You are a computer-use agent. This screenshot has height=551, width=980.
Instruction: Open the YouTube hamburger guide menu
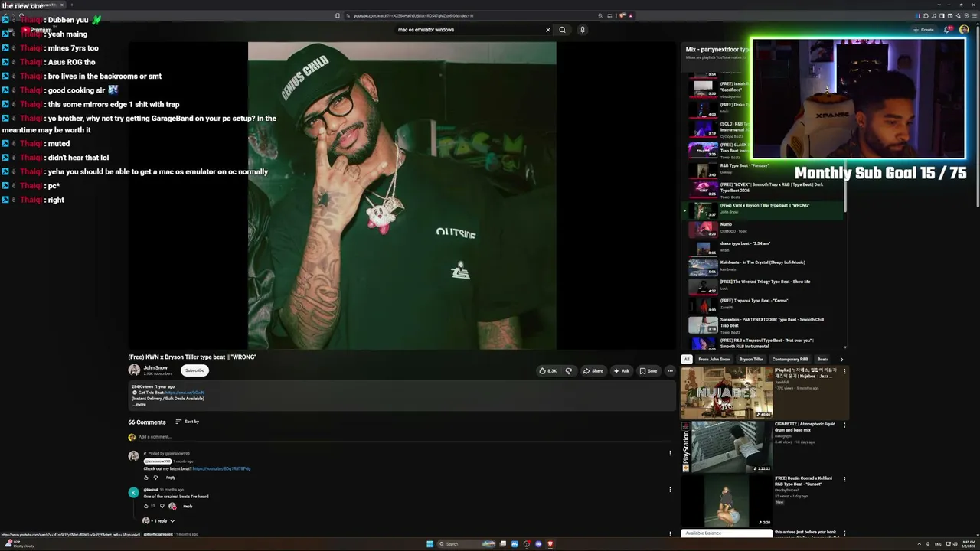[x=10, y=30]
